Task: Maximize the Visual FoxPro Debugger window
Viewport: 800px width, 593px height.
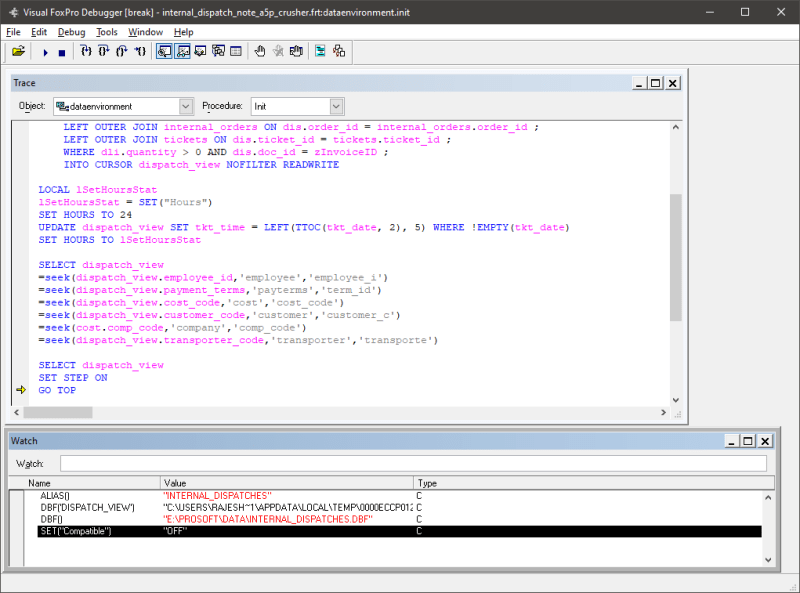Action: [745, 12]
